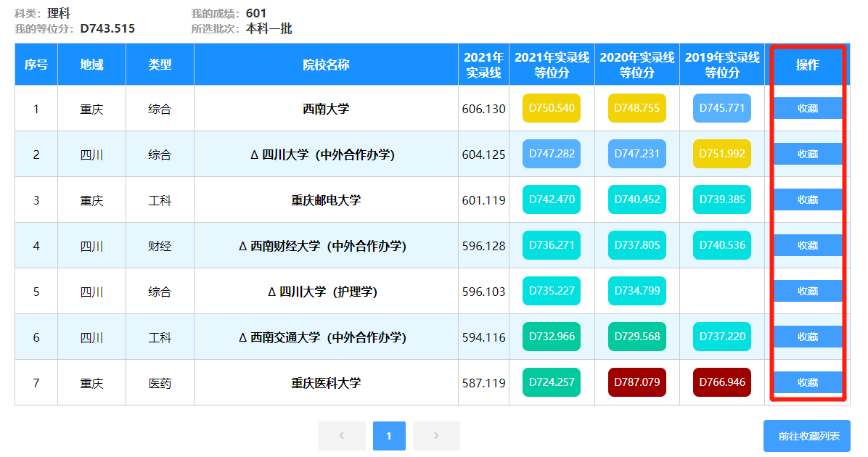Screen dimensions: 868x457
Task: Favorite 重庆医科大学 with 收藏 button
Action: 808,382
